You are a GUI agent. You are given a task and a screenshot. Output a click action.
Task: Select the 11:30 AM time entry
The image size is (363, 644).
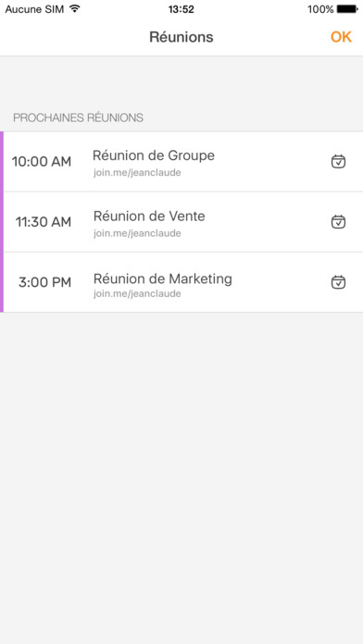[44, 222]
